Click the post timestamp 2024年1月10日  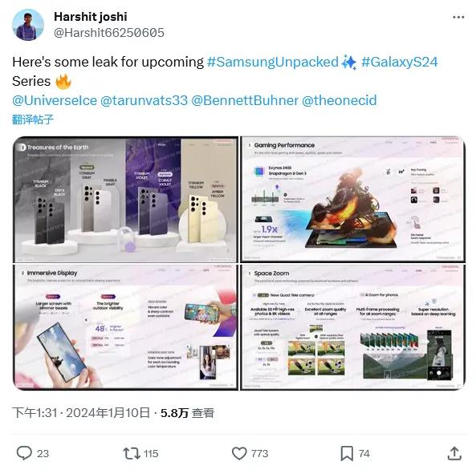(108, 412)
